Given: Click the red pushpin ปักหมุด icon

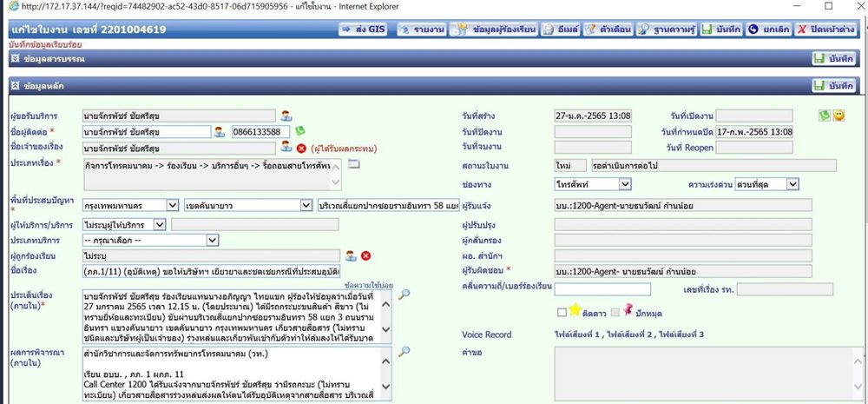Looking at the screenshot, I should pyautogui.click(x=628, y=310).
